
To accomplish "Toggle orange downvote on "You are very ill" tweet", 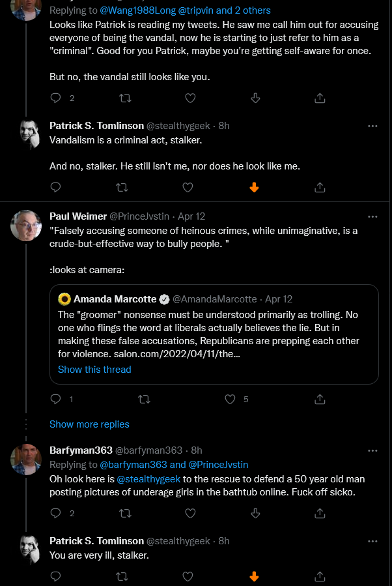I will coord(254,576).
